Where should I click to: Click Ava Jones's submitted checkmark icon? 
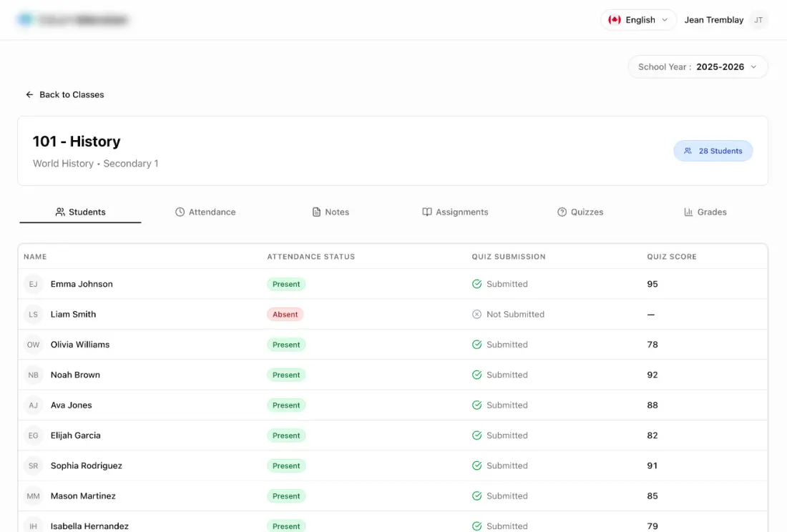[476, 405]
